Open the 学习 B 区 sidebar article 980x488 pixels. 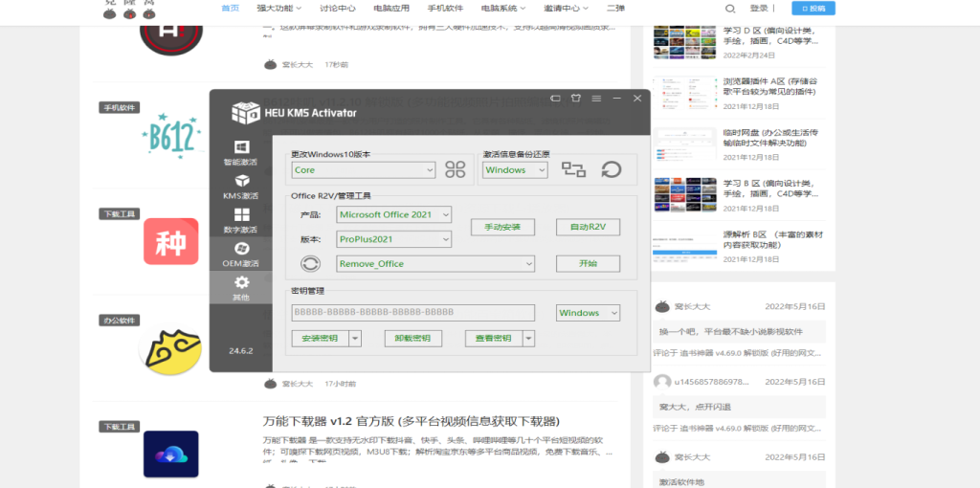(x=770, y=189)
